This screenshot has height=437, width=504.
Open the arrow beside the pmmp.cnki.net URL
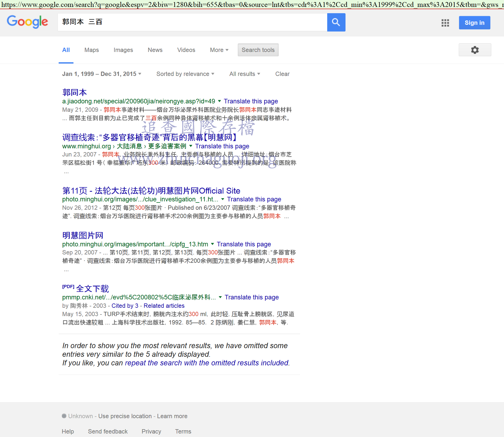tap(220, 297)
